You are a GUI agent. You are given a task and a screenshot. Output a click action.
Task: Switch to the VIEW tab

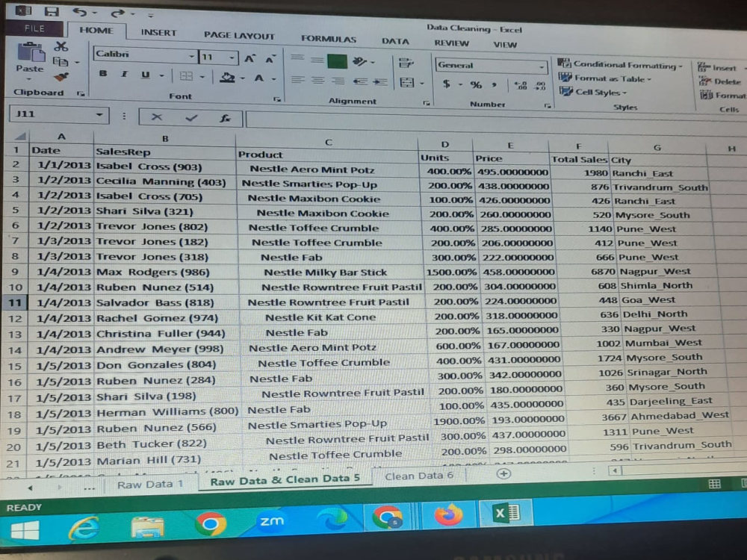click(505, 45)
